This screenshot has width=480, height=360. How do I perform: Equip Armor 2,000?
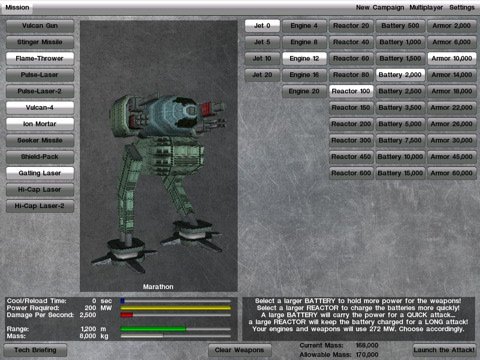(x=452, y=26)
